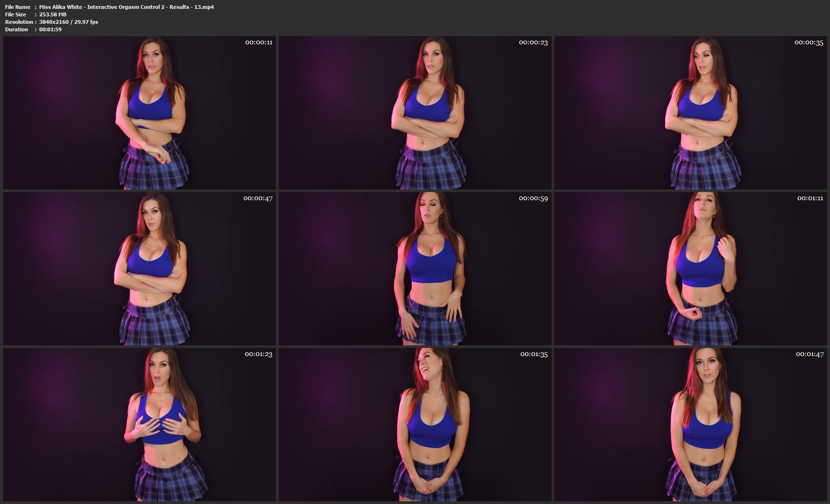
Task: Click the thumbnail at timestamp 00:00:11
Action: click(139, 113)
